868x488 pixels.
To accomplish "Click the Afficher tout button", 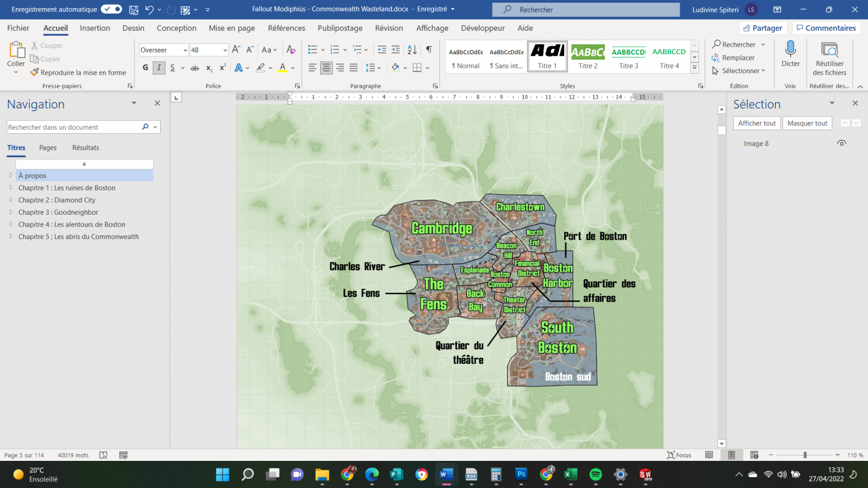I will pyautogui.click(x=756, y=123).
